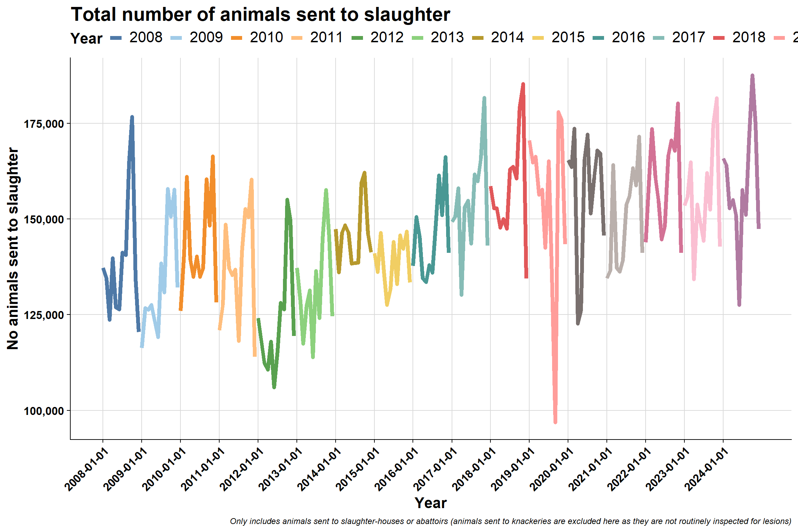Click the 2008 legend color swatch
This screenshot has height=532, width=798.
click(116, 38)
